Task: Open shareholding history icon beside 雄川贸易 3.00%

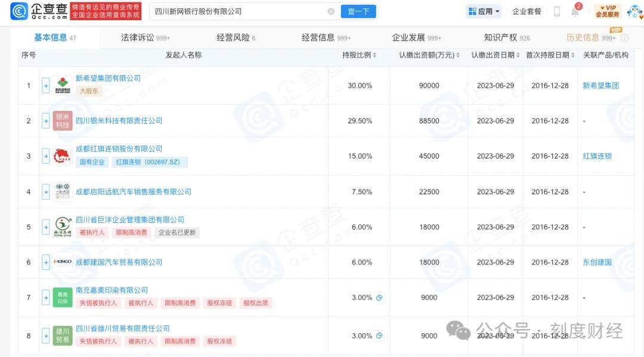Action: [379, 336]
